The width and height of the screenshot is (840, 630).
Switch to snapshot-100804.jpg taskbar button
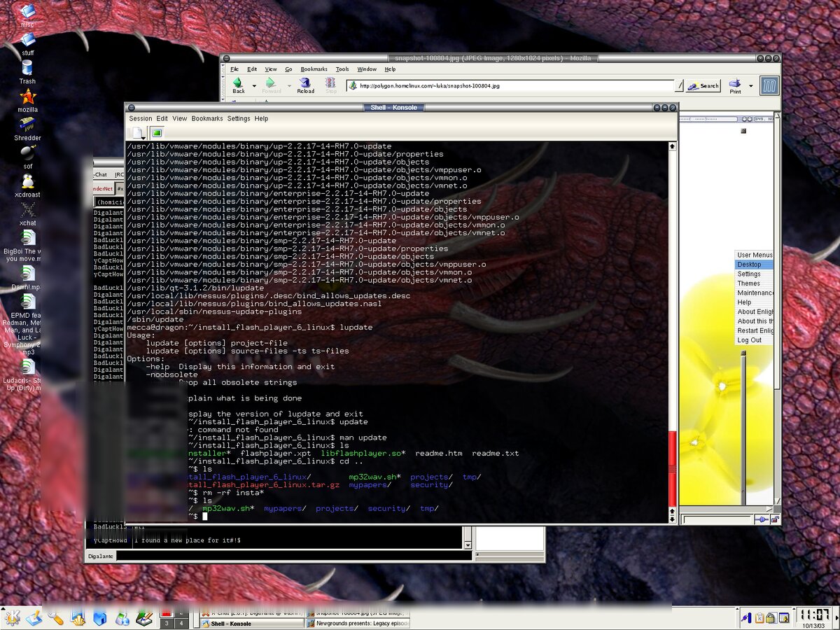point(358,612)
